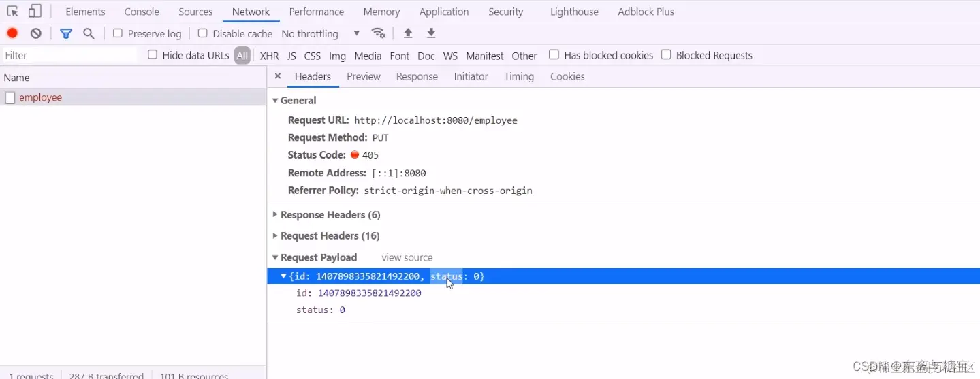The width and height of the screenshot is (980, 379).
Task: Filter requests by Doc
Action: (x=426, y=56)
